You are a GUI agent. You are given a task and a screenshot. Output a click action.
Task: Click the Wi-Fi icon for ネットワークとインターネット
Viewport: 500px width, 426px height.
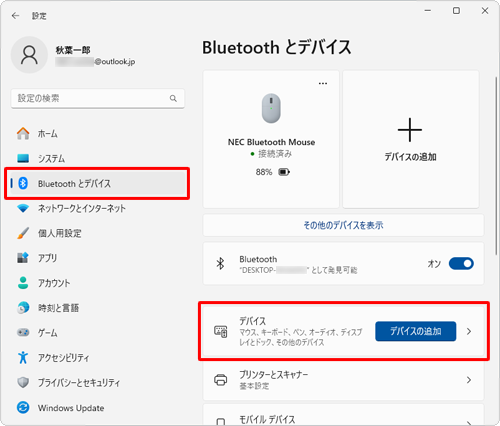click(x=23, y=208)
